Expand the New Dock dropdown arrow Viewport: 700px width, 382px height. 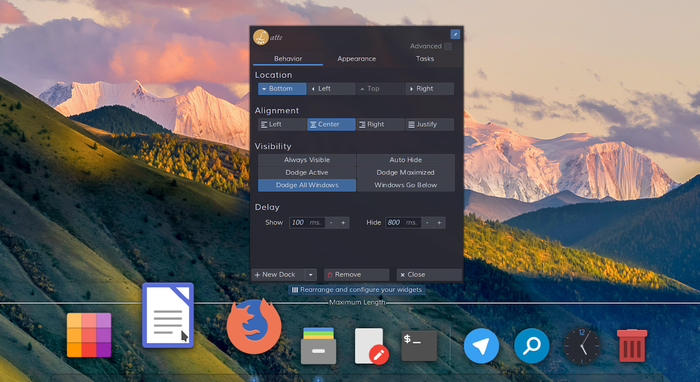(x=311, y=275)
